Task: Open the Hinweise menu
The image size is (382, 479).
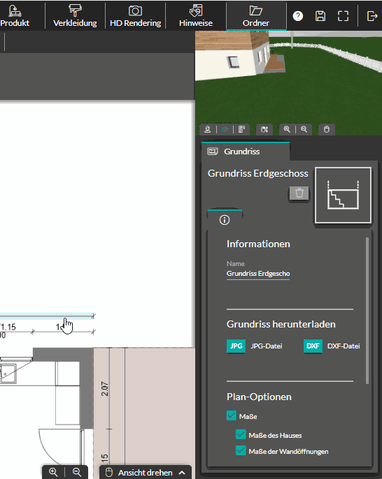Action: tap(196, 16)
